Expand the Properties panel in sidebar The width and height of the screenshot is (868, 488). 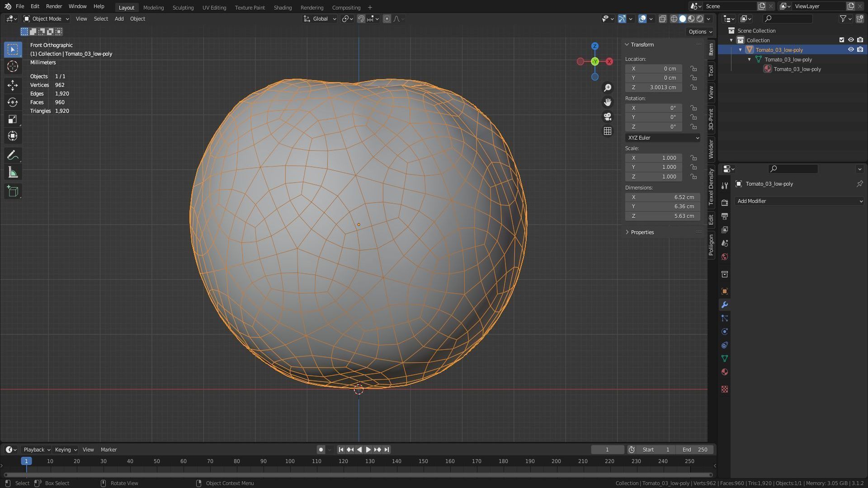(642, 232)
